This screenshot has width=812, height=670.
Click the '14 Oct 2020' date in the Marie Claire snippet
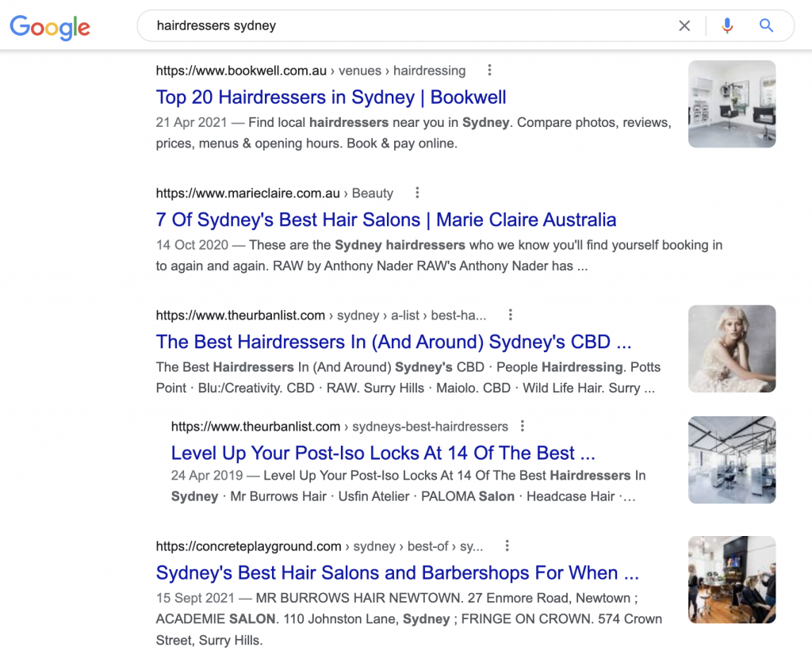click(x=192, y=245)
